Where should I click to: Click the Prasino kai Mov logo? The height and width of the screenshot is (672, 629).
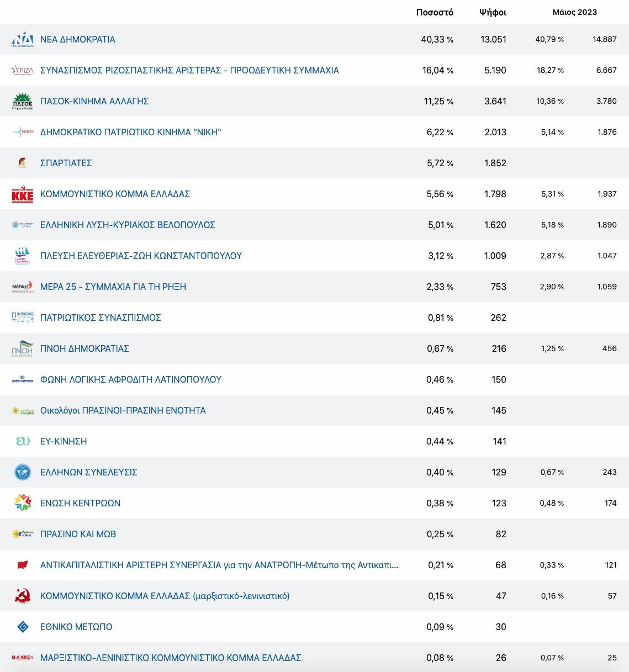(23, 534)
